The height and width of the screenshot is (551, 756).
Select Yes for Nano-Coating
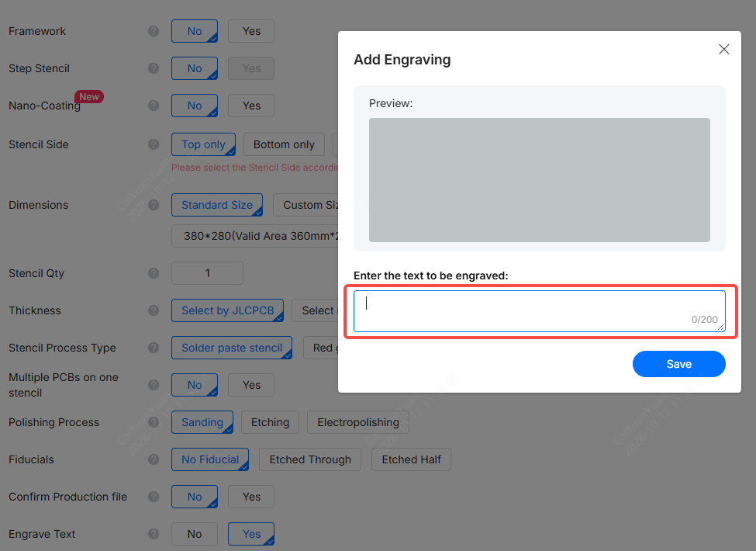point(251,106)
